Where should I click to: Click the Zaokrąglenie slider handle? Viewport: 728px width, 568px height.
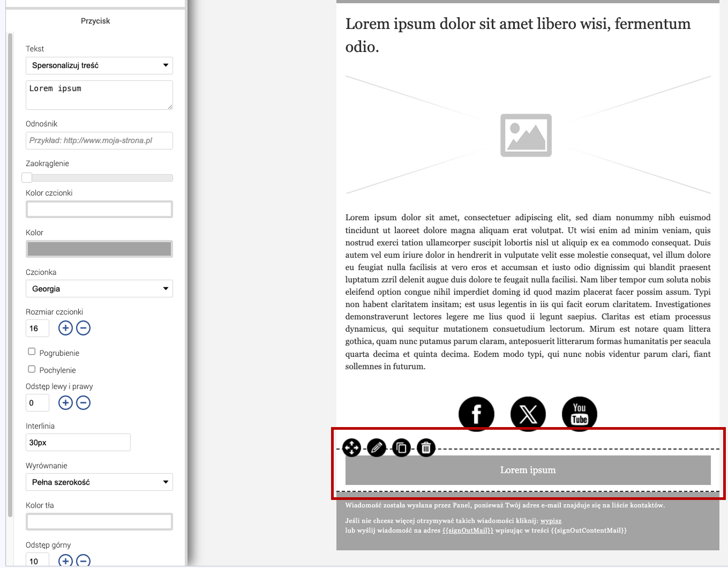tap(27, 178)
